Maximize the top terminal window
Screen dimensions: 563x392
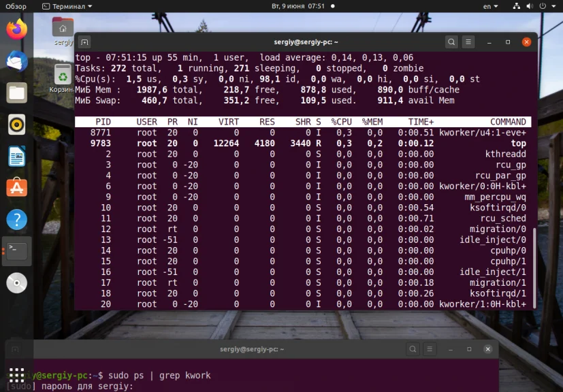(x=508, y=42)
